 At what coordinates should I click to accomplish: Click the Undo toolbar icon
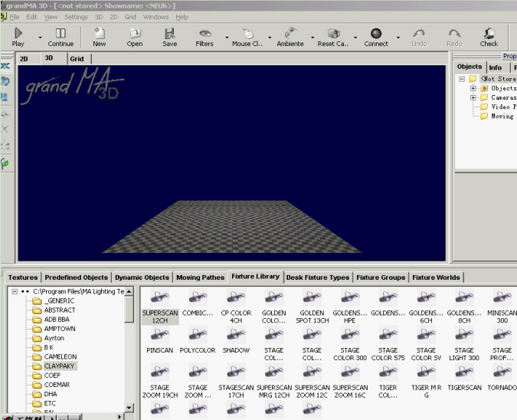pos(419,37)
